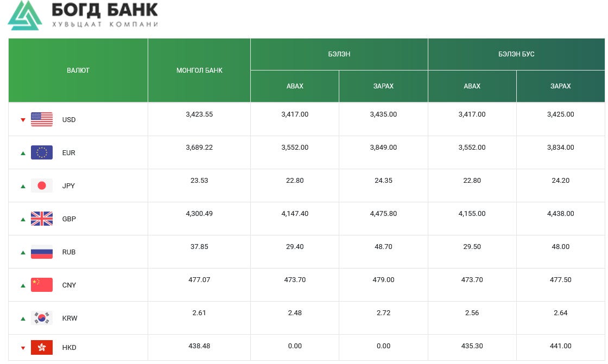Click the HKD Hong Kong flag icon
608x364 pixels.
click(42, 347)
